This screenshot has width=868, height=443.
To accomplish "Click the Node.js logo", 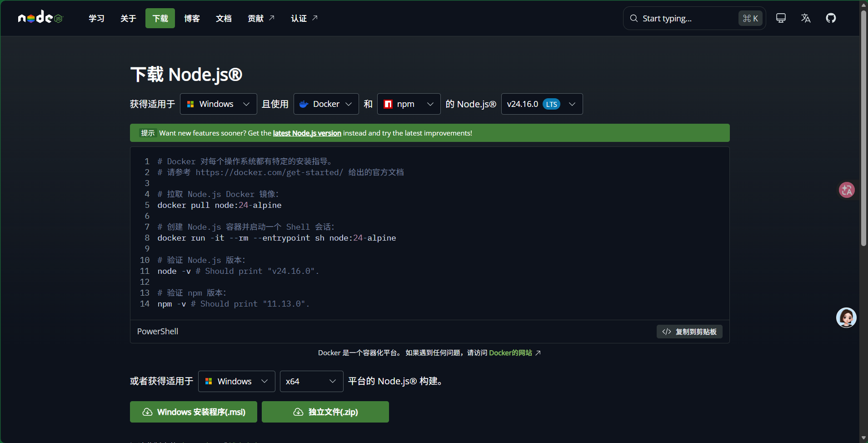I will [x=40, y=17].
